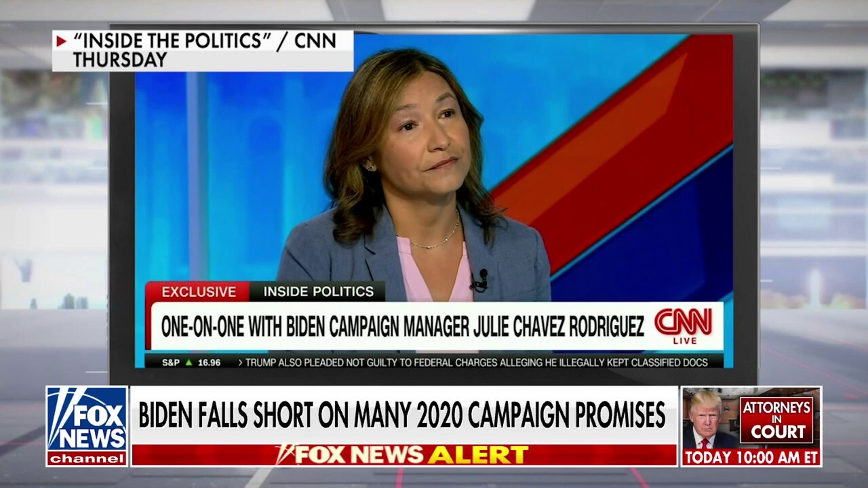Click the "Today 10:00 AM ET" time label
The image size is (868, 488).
[x=751, y=457]
